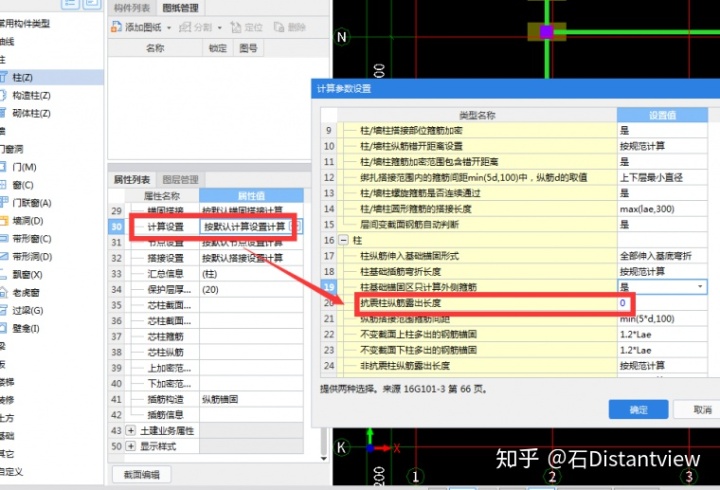The image size is (720, 490).
Task: Select the 插筋信息 property row
Action: click(206, 415)
